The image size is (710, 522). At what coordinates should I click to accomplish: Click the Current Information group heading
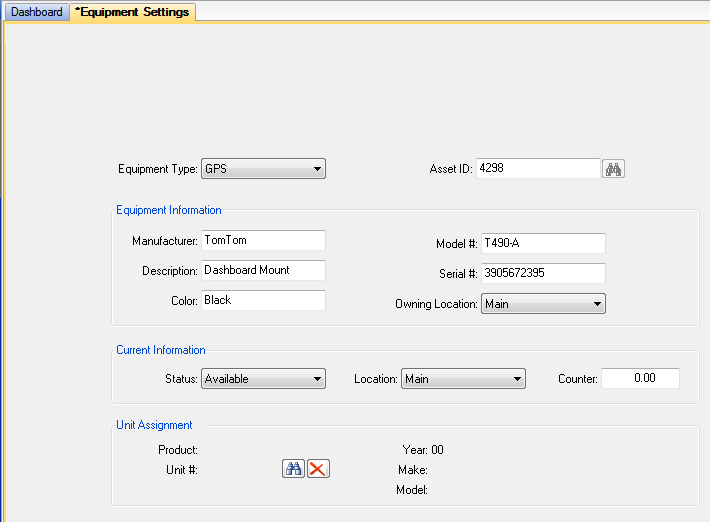[x=161, y=350]
